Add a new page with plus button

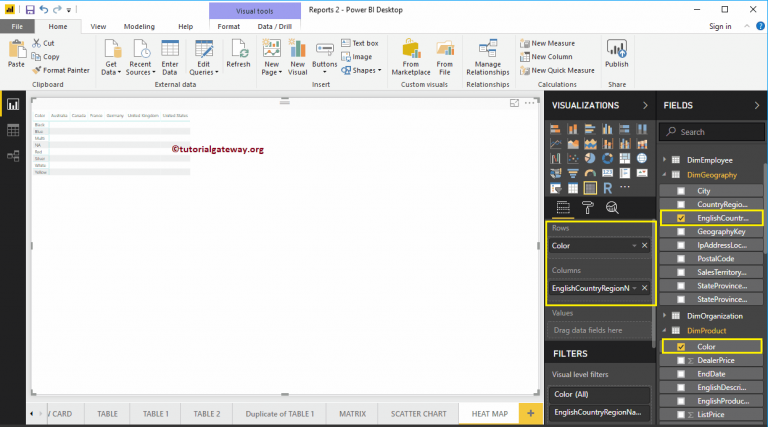click(529, 413)
